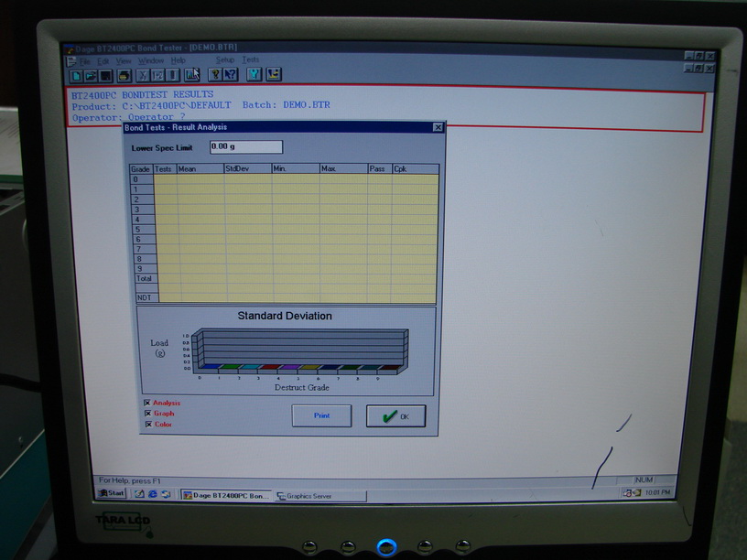This screenshot has width=747, height=560.
Task: Click the Show Desktop quick launch icon
Action: point(139,494)
